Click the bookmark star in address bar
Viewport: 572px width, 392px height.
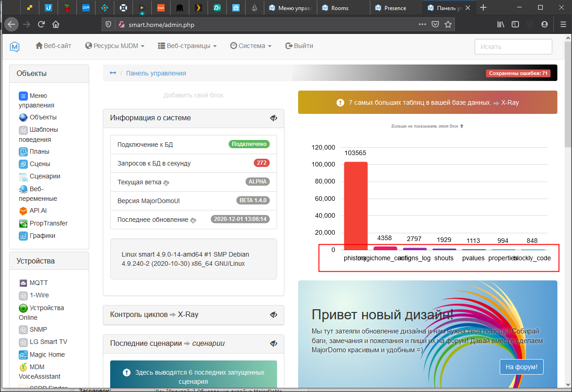coord(448,25)
